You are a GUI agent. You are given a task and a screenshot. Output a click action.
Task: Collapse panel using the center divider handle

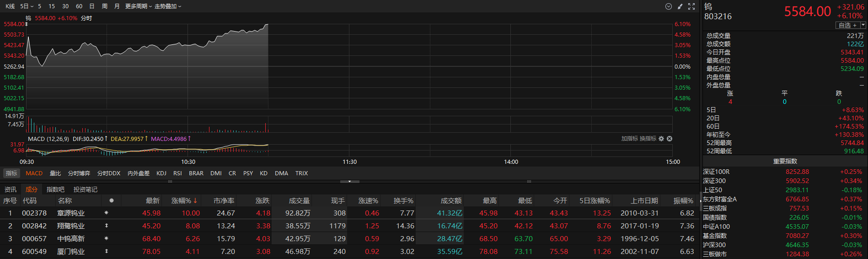[x=350, y=182]
